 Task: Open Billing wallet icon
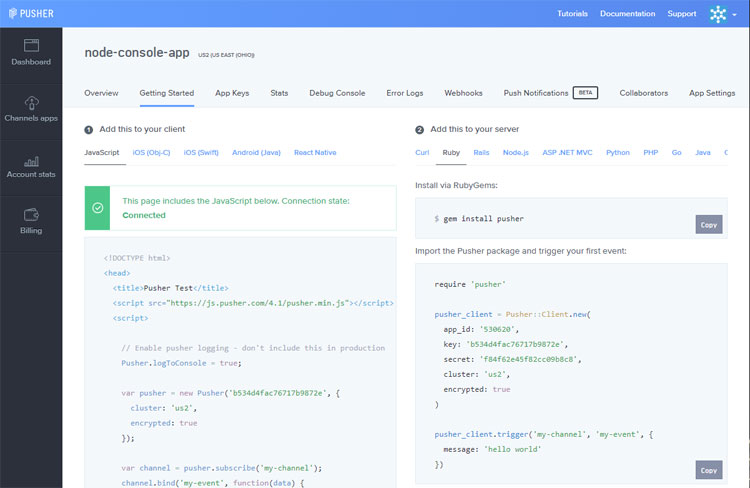[x=31, y=215]
